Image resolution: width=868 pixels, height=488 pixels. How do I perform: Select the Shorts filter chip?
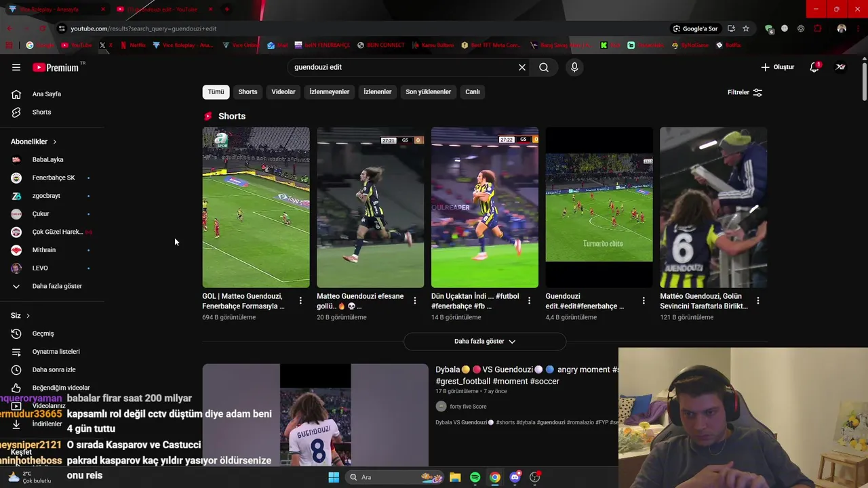(248, 92)
